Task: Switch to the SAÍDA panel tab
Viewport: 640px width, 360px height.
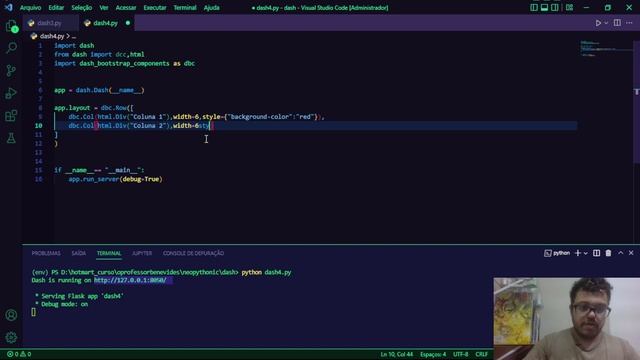Action: click(79, 253)
